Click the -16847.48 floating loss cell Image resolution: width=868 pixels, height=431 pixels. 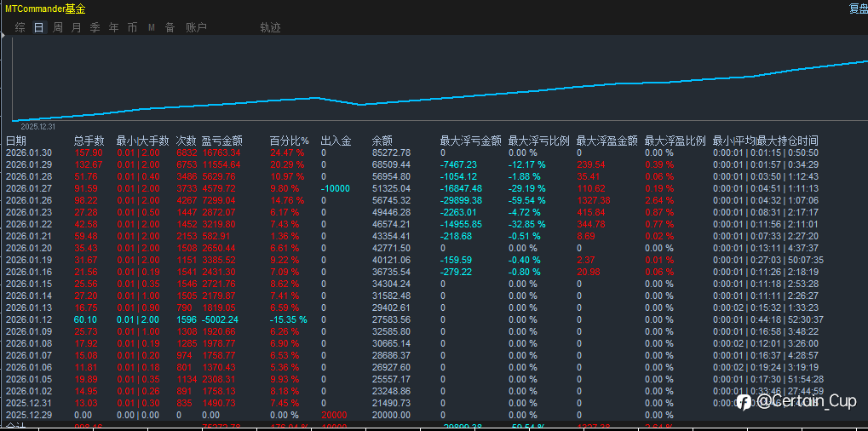point(461,188)
